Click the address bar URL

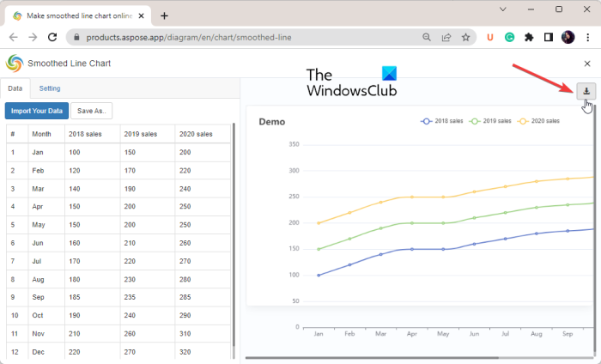tap(189, 38)
